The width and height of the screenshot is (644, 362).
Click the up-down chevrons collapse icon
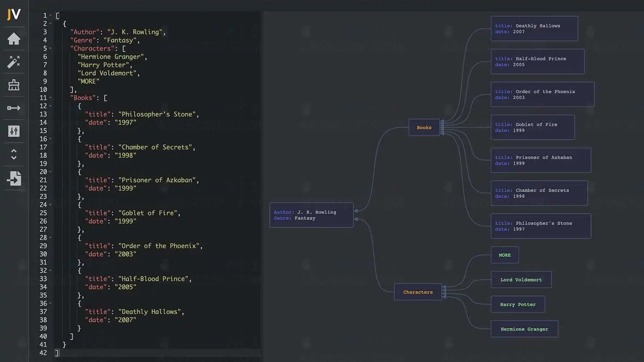pyautogui.click(x=14, y=154)
